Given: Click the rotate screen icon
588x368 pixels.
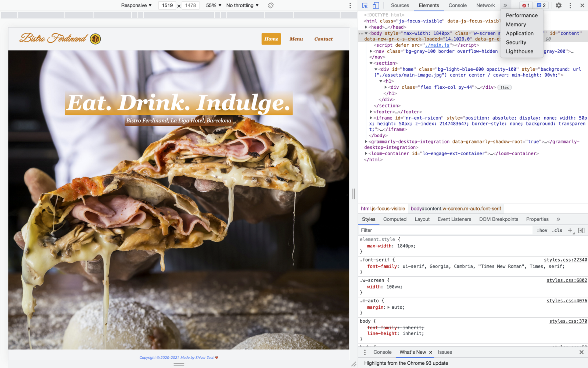Looking at the screenshot, I should click(x=271, y=6).
